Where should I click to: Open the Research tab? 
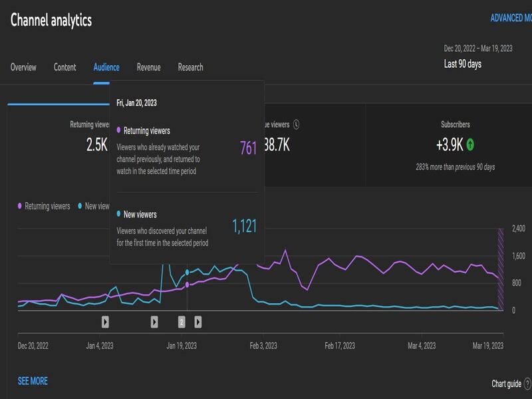point(190,67)
